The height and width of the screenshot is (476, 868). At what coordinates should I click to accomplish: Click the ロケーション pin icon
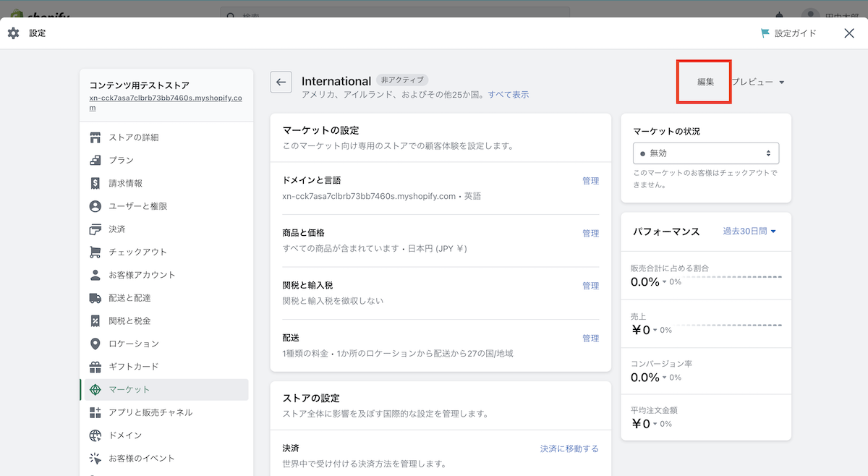[95, 344]
